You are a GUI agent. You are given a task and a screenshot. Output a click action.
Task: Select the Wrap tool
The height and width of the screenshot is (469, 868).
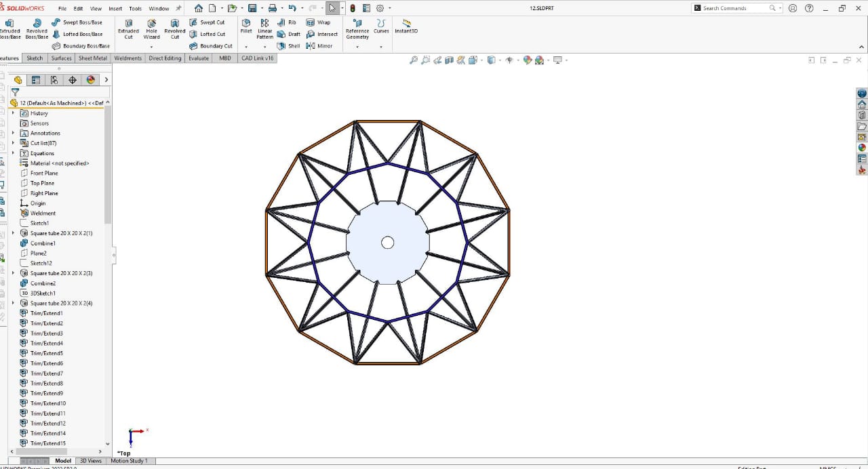(318, 22)
